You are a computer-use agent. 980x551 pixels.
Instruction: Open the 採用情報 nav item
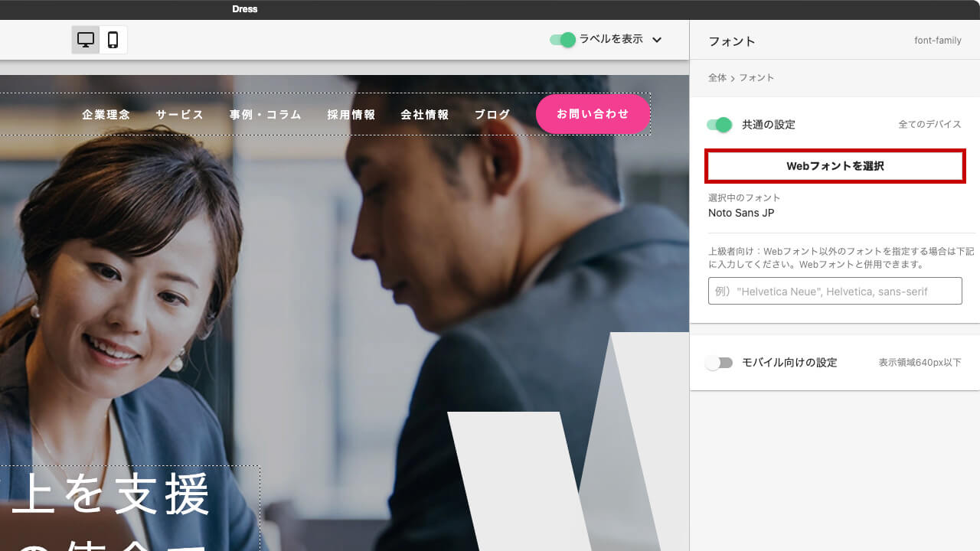coord(351,115)
